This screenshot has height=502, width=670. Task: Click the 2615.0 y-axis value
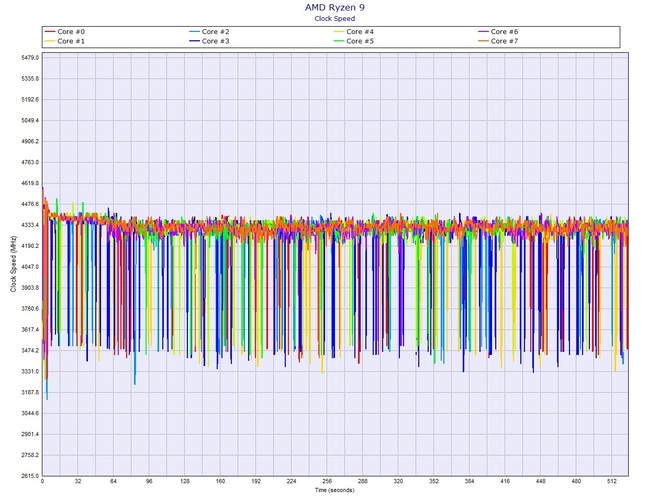30,476
